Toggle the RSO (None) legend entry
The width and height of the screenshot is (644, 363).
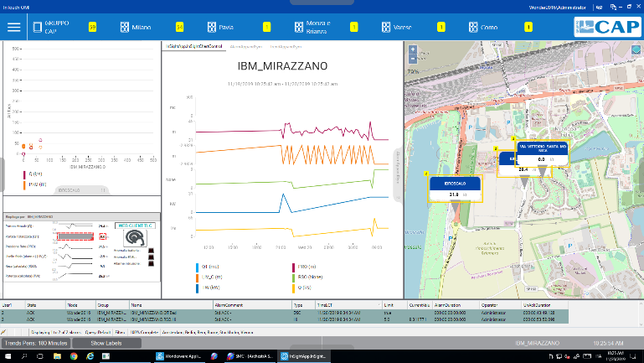(x=307, y=277)
